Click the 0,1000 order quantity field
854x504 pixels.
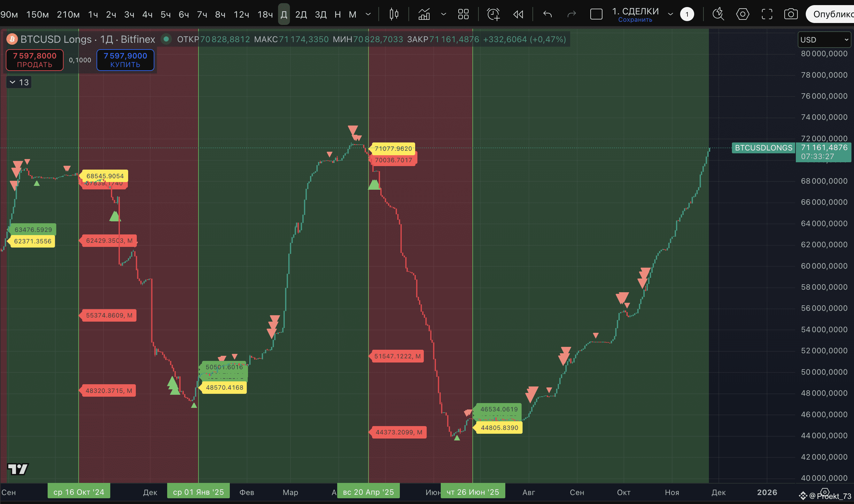80,60
